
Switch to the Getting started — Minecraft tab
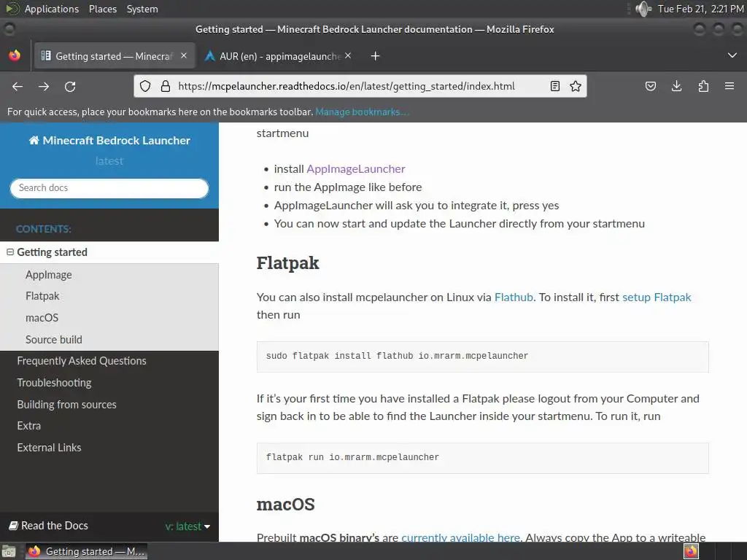pyautogui.click(x=115, y=56)
